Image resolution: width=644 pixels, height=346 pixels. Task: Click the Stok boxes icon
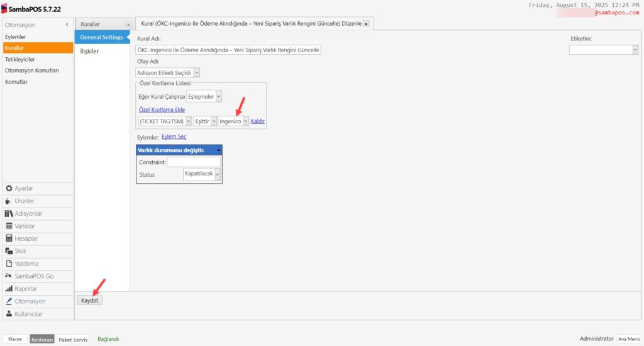pos(9,251)
